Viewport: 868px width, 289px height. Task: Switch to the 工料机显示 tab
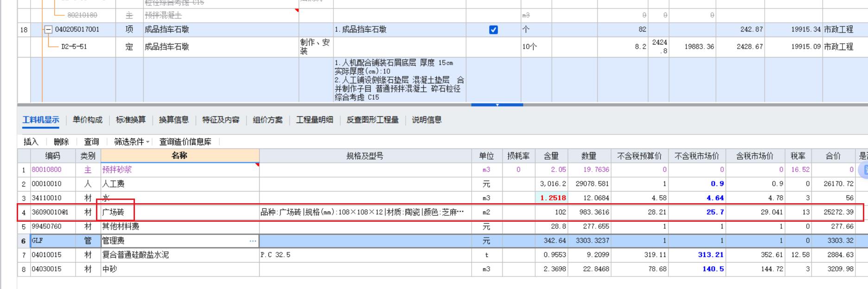(x=41, y=120)
